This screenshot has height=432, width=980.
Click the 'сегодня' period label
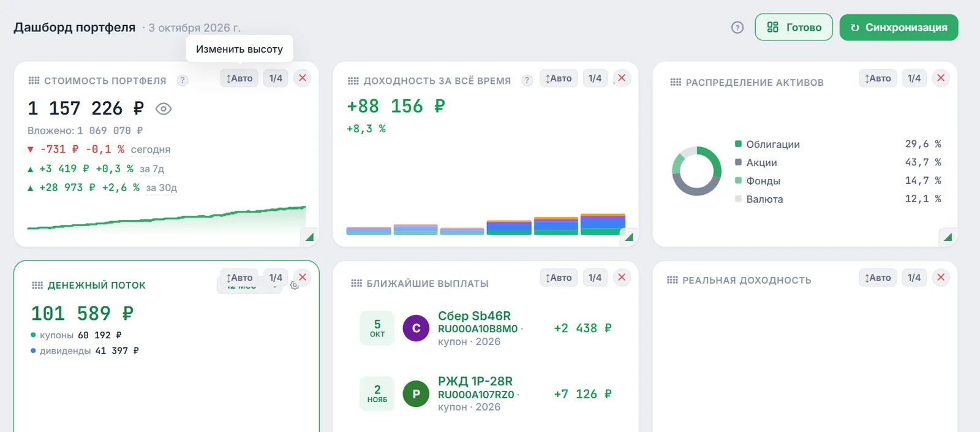[x=151, y=150]
